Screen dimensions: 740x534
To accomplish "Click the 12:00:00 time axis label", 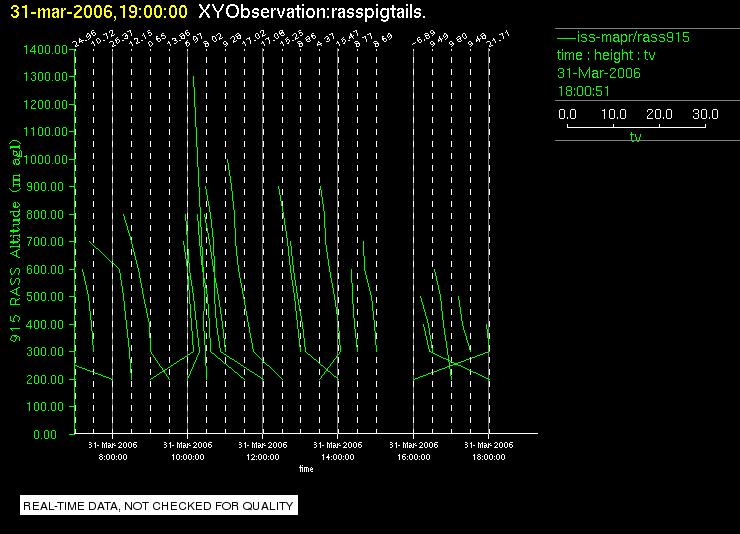I will [x=263, y=457].
